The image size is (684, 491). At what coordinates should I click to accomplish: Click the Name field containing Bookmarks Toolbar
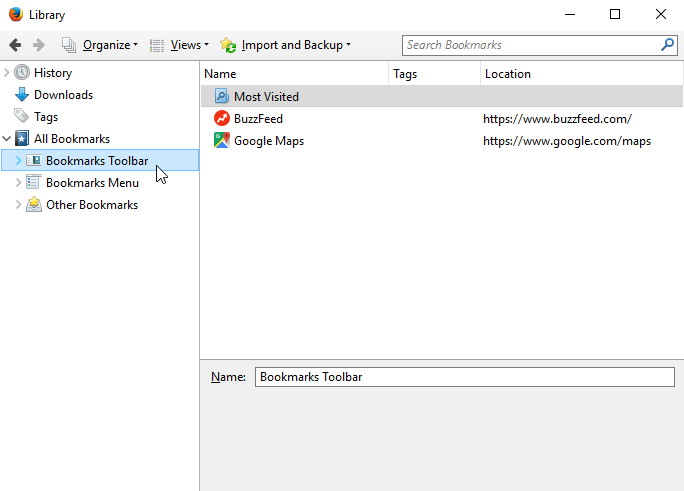(x=464, y=377)
